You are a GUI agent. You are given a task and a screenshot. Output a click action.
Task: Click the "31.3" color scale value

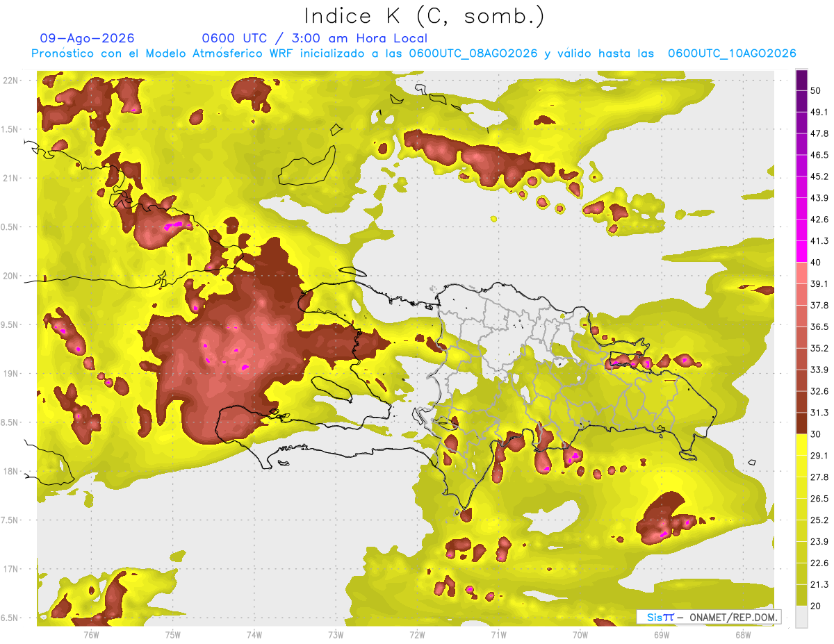point(819,413)
